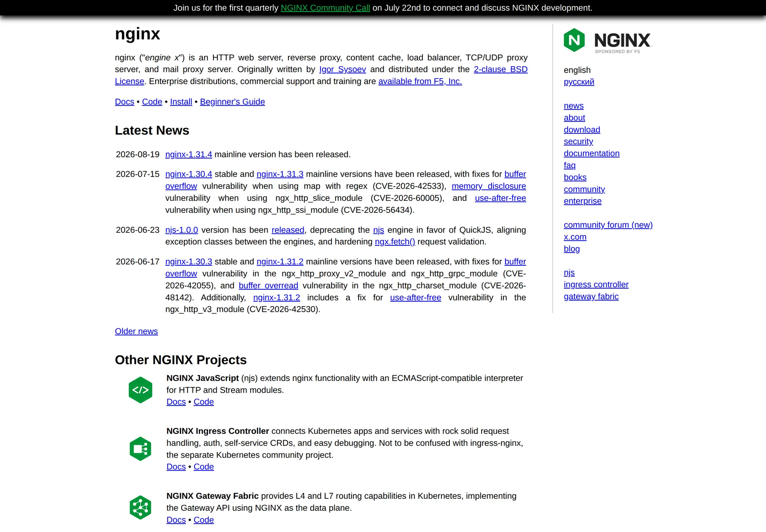Screen dimensions: 766x532
Task: Open the Beginner's Guide link
Action: (x=232, y=102)
